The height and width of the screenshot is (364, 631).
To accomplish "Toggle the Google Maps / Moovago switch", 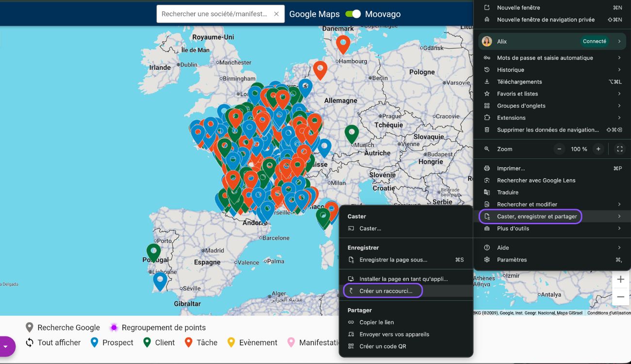I will [x=353, y=14].
